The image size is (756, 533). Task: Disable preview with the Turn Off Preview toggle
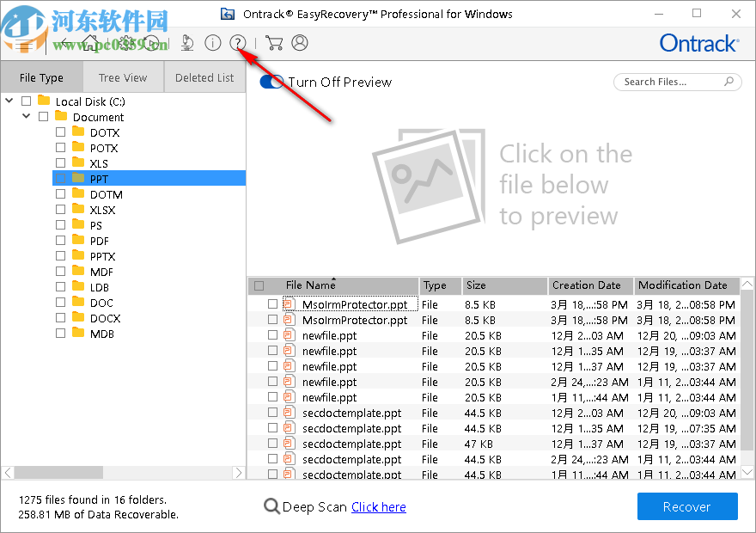(x=271, y=82)
